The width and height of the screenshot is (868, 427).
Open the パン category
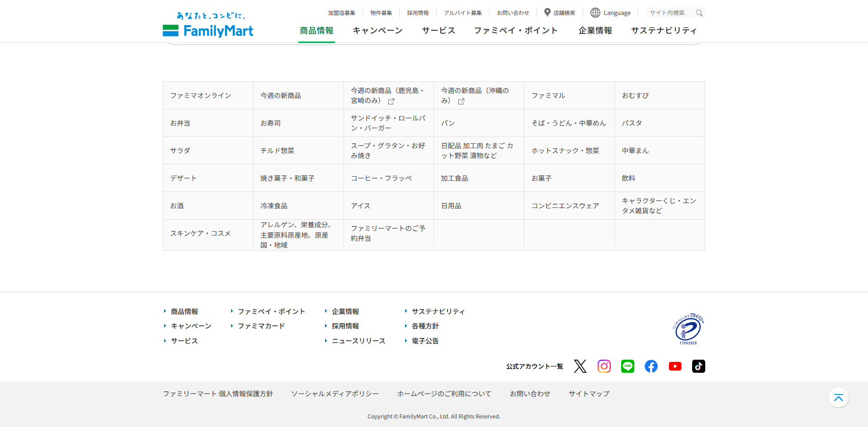(479, 123)
